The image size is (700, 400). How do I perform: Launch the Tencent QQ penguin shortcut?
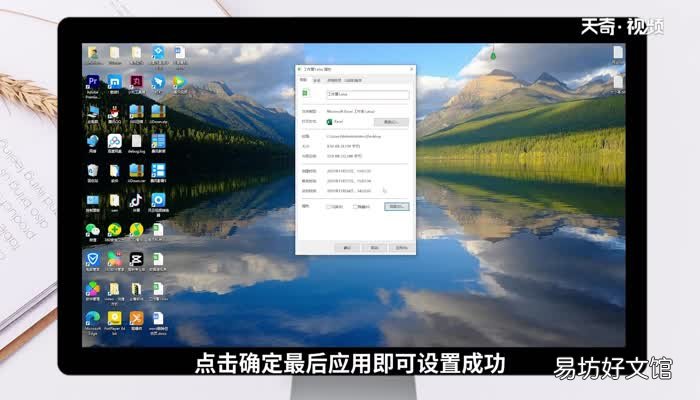115,114
